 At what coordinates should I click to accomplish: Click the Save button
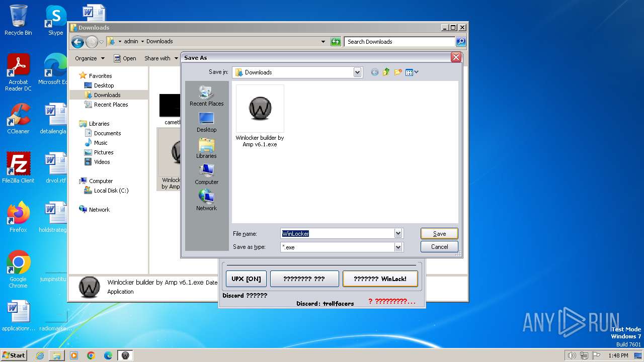point(439,233)
